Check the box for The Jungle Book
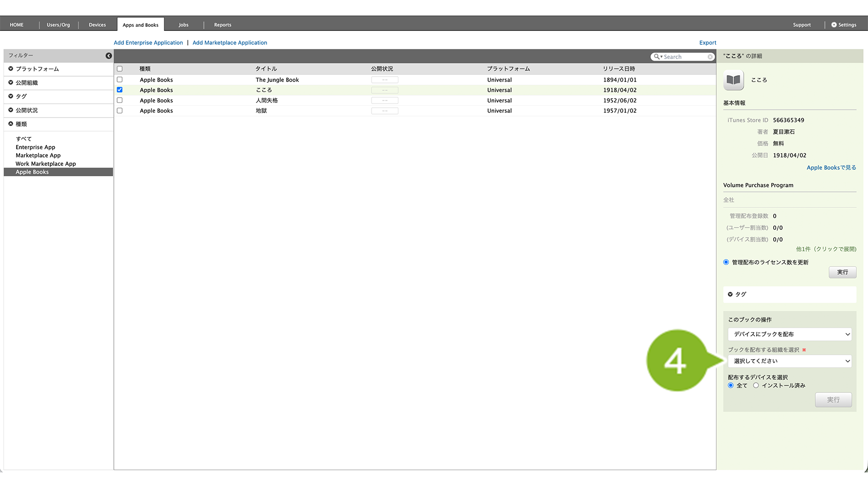Screen dimensions: 868x488 click(120, 80)
